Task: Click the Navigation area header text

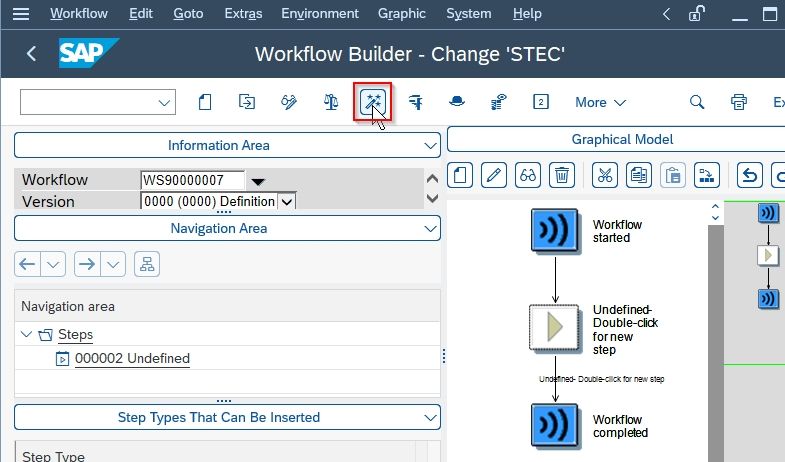Action: pyautogui.click(x=68, y=306)
